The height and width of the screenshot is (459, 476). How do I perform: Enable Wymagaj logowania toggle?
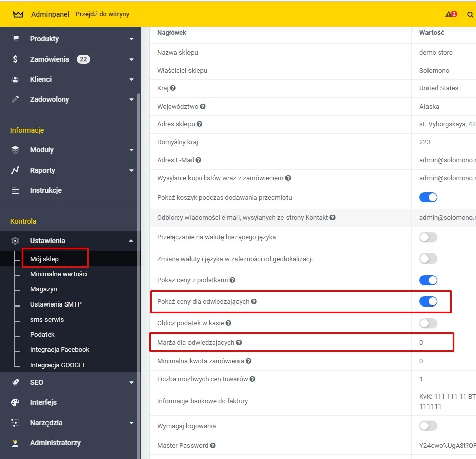point(428,426)
